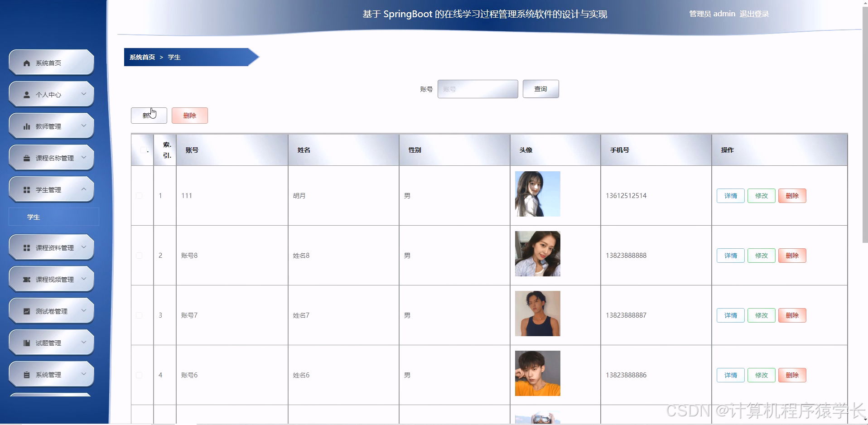
Task: Click the 查询 search button
Action: [540, 89]
